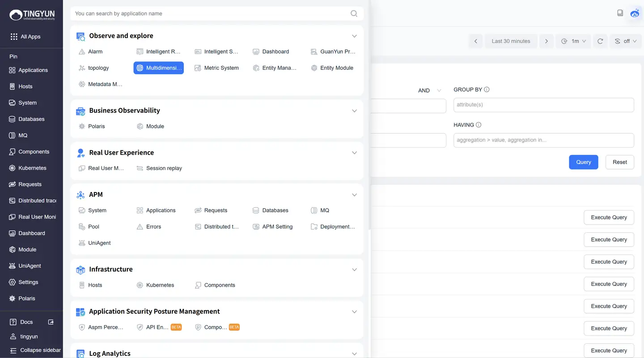Open Session replay under Real User Experience
The width and height of the screenshot is (644, 358).
164,168
